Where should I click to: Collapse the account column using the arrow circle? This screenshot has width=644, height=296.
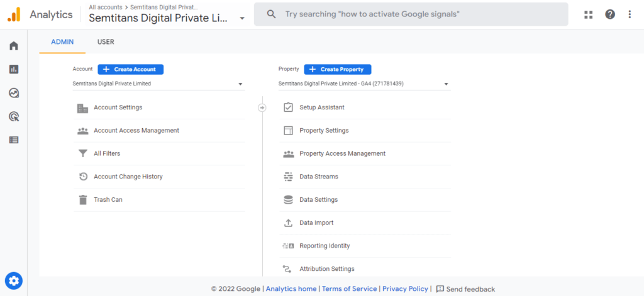click(x=262, y=107)
